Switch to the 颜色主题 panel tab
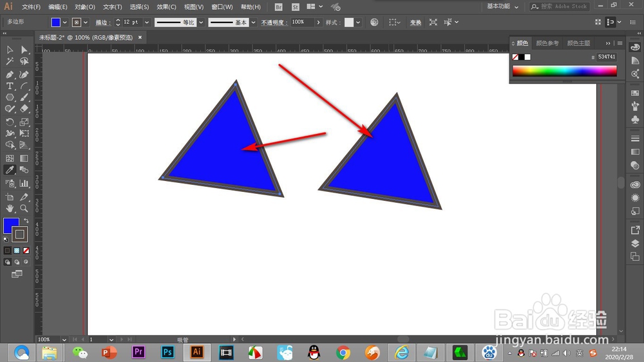The width and height of the screenshot is (644, 362). pyautogui.click(x=579, y=43)
